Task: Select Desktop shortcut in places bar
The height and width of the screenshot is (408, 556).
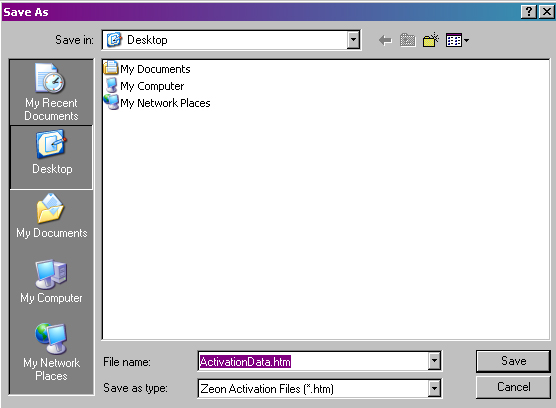Action: click(x=51, y=157)
